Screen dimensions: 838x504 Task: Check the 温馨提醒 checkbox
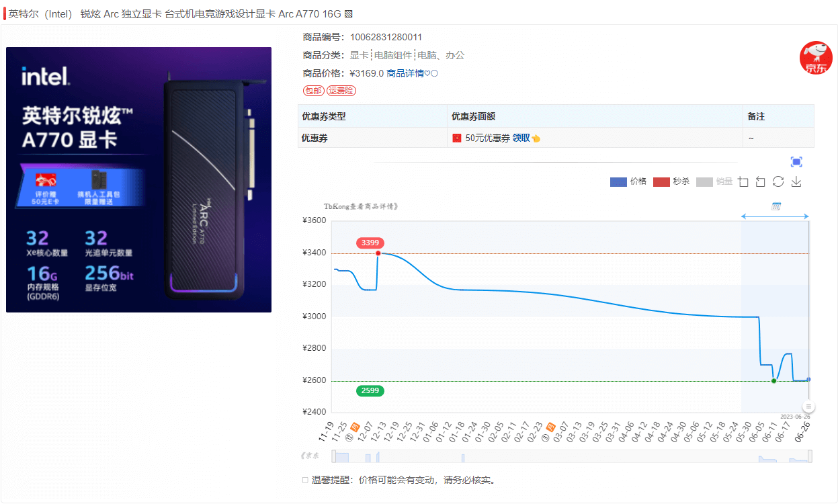(305, 480)
